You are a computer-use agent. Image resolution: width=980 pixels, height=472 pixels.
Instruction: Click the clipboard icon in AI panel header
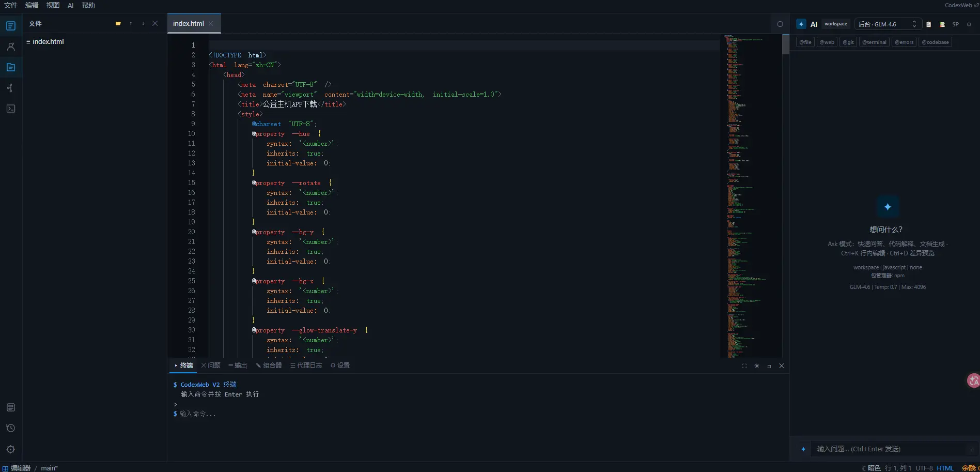point(929,24)
